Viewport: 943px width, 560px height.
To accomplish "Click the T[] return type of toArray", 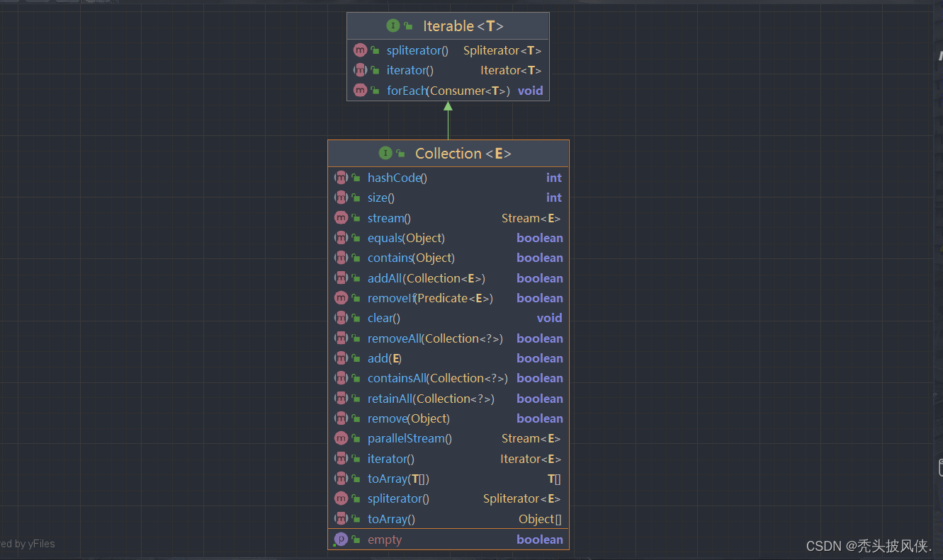I will click(x=554, y=479).
